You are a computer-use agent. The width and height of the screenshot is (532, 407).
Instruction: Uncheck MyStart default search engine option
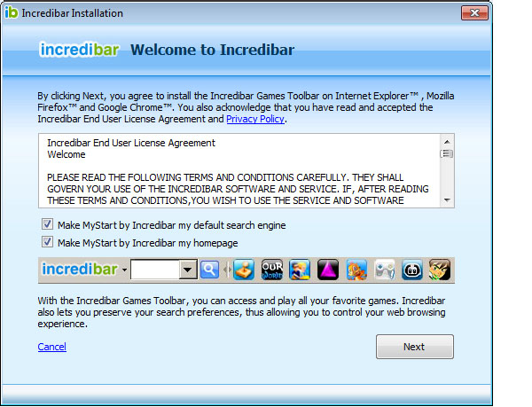(x=47, y=224)
